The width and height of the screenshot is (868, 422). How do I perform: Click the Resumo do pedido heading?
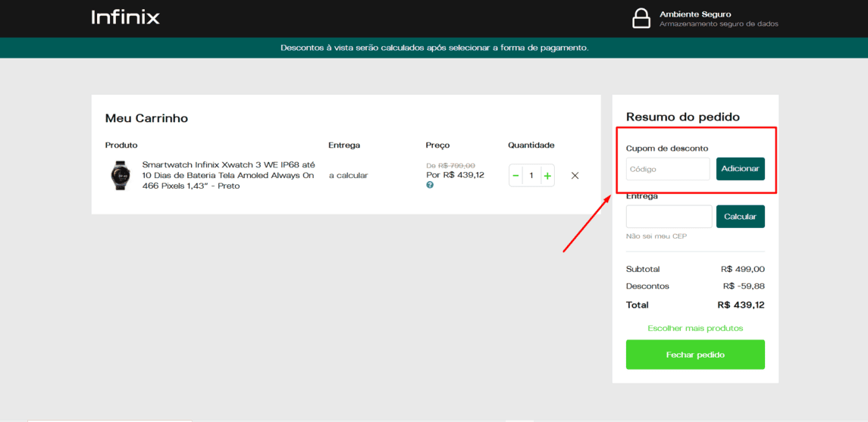point(682,117)
